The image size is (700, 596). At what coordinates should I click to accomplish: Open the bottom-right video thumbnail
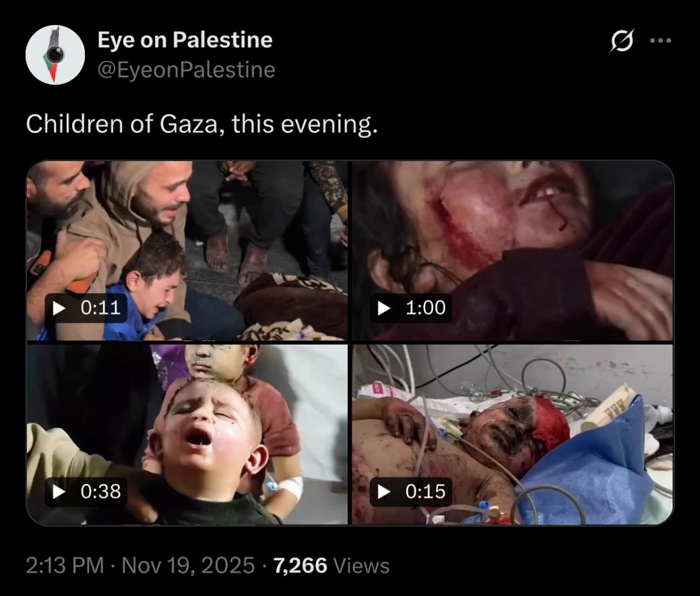pyautogui.click(x=513, y=434)
